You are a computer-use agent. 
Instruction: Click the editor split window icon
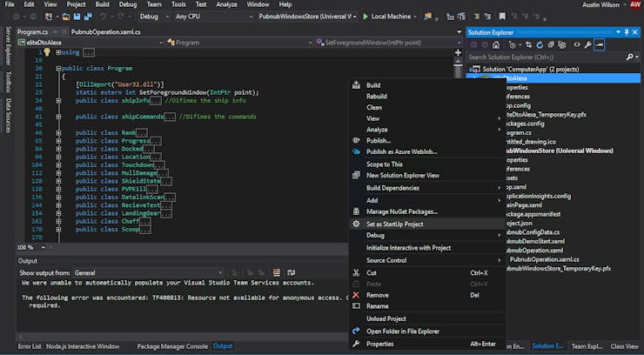pyautogui.click(x=458, y=52)
